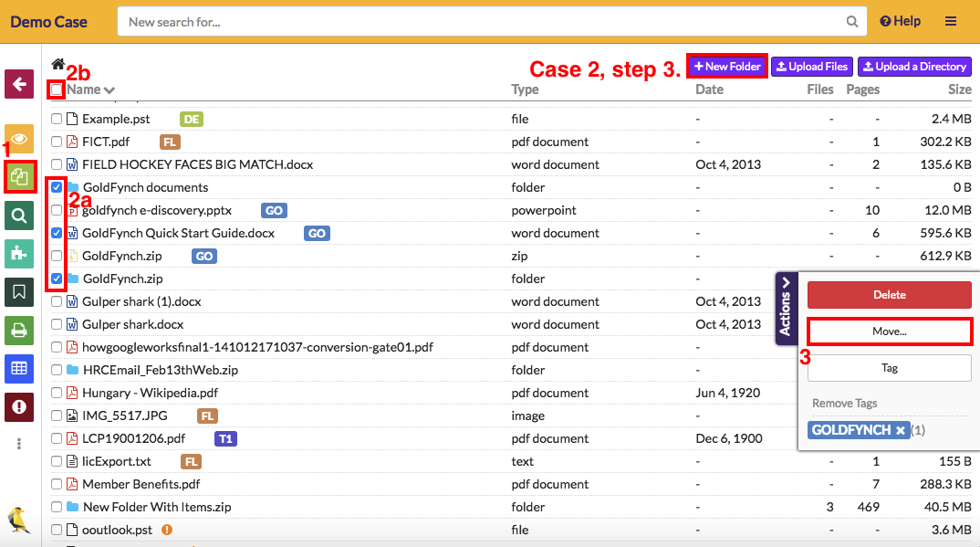
Task: Uncheck the GoldFynch documents folder checkbox
Action: click(57, 187)
